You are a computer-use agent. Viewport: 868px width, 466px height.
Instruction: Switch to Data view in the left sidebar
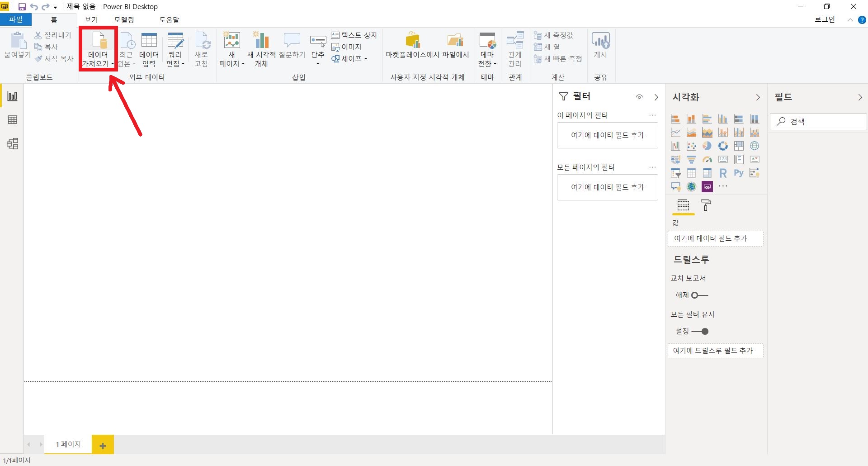[x=12, y=120]
